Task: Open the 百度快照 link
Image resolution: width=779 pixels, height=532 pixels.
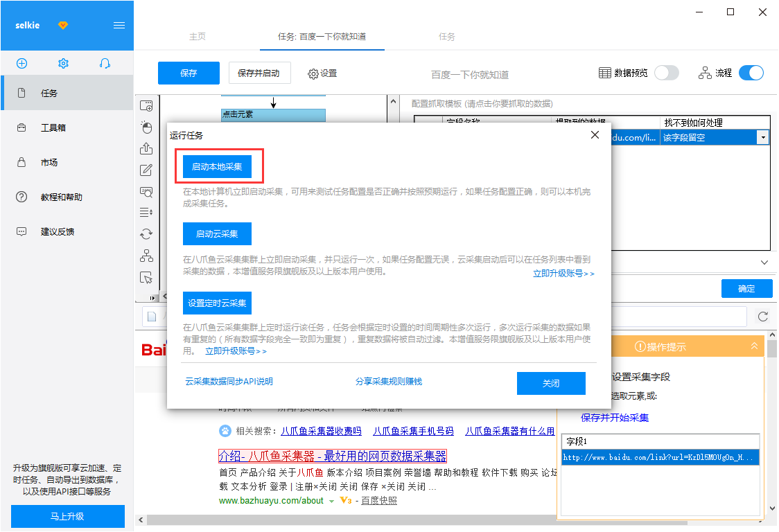Action: pyautogui.click(x=379, y=501)
